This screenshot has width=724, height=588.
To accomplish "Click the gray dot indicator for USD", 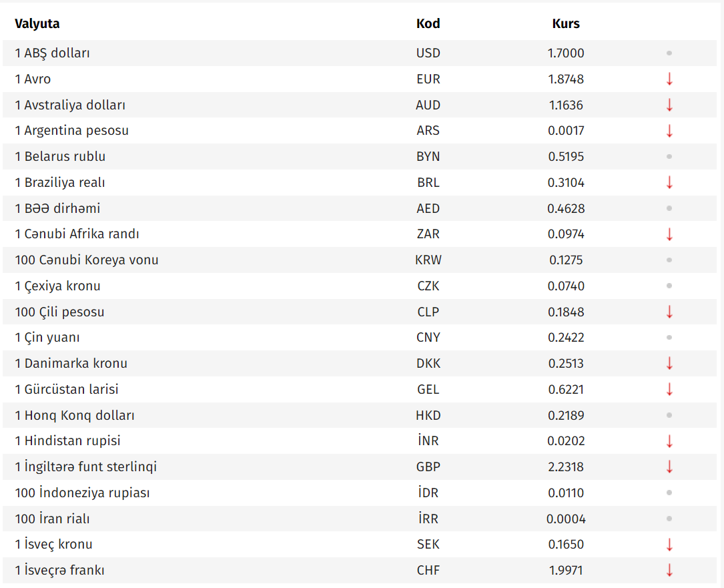I will 669,53.
